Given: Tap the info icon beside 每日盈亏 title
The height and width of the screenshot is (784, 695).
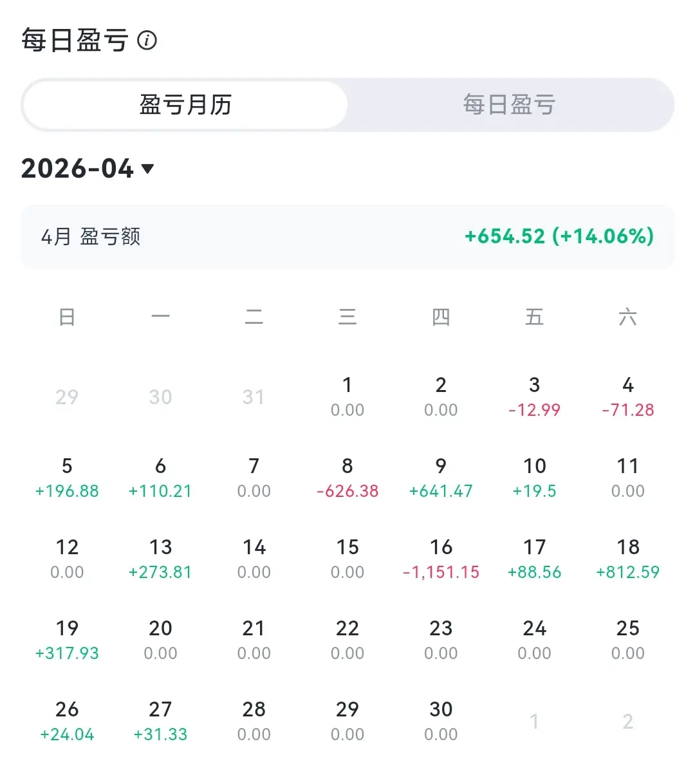Looking at the screenshot, I should tap(147, 41).
